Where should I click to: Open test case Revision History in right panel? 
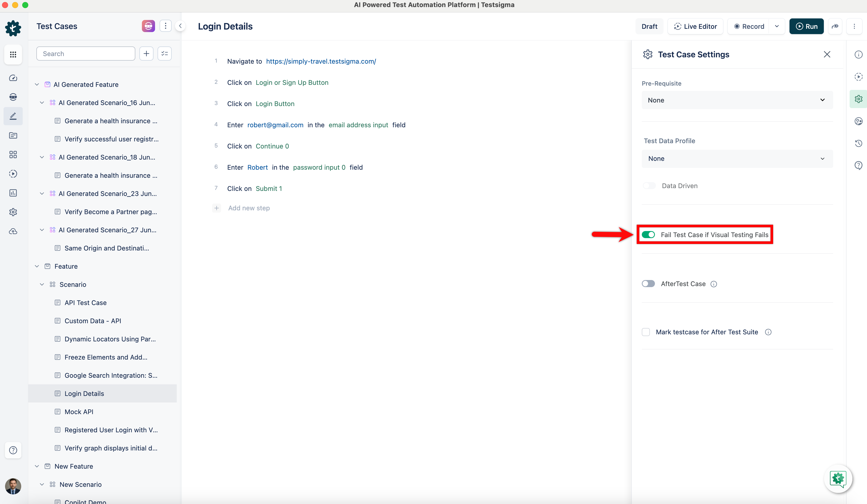coord(859,143)
